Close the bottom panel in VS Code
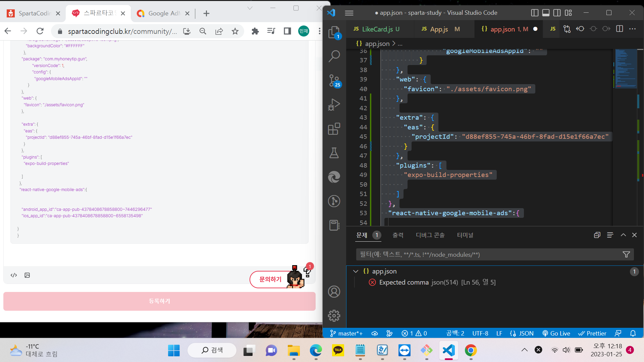Image resolution: width=644 pixels, height=362 pixels. [634, 235]
